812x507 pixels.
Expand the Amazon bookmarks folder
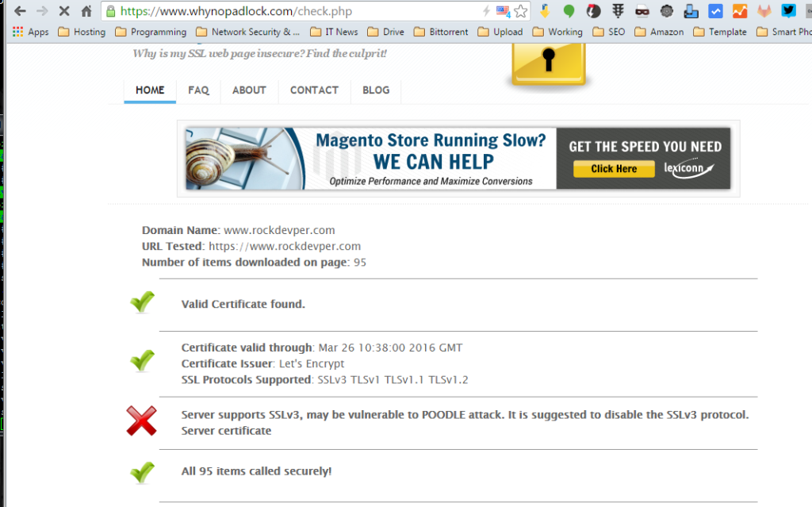(659, 33)
